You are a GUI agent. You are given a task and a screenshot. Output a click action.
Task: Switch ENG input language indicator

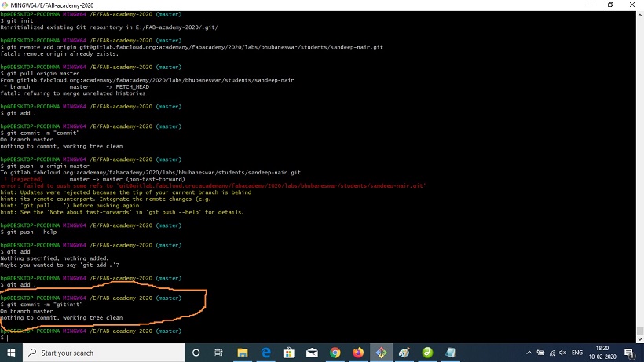577,353
